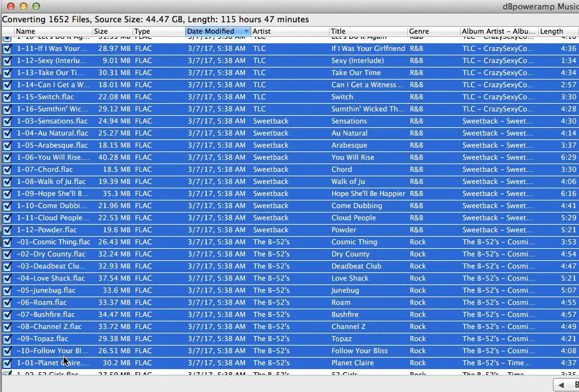Screen dimensions: 579x392
Task: Click length value 6:29
Action: point(568,157)
